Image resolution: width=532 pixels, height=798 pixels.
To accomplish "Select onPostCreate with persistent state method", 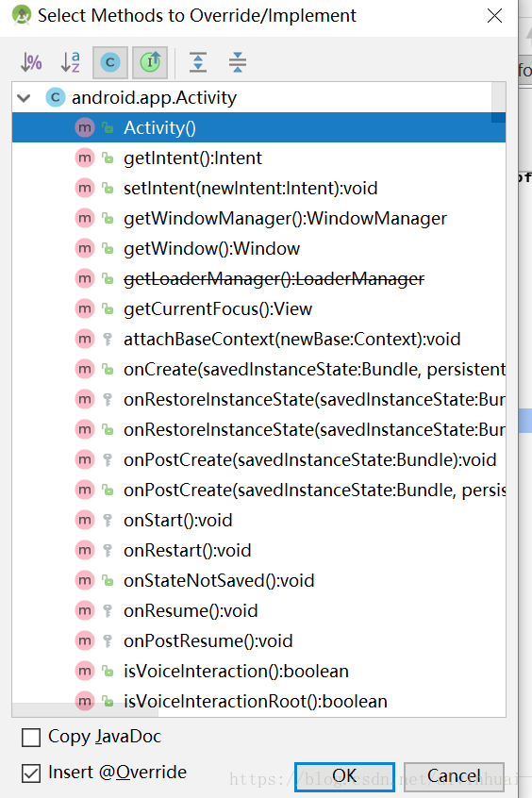I will click(x=258, y=490).
